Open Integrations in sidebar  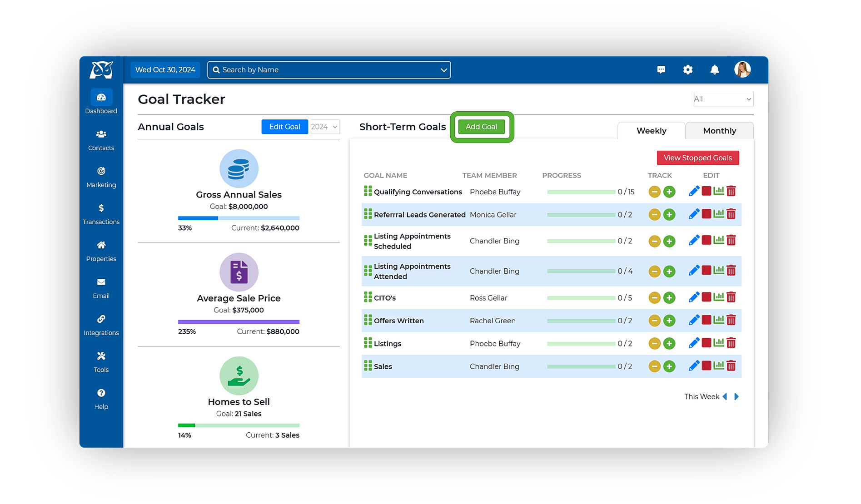click(101, 325)
